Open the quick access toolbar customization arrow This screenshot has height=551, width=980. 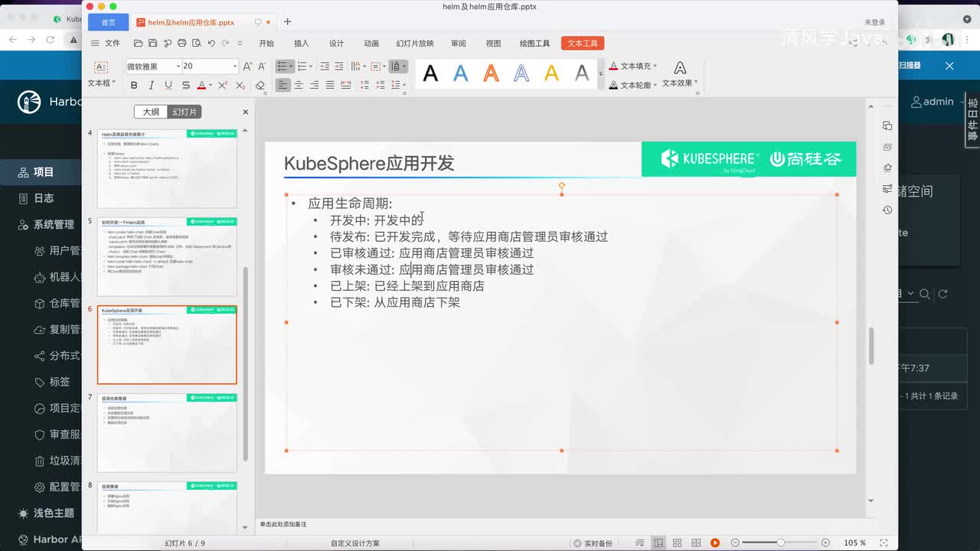coord(240,44)
